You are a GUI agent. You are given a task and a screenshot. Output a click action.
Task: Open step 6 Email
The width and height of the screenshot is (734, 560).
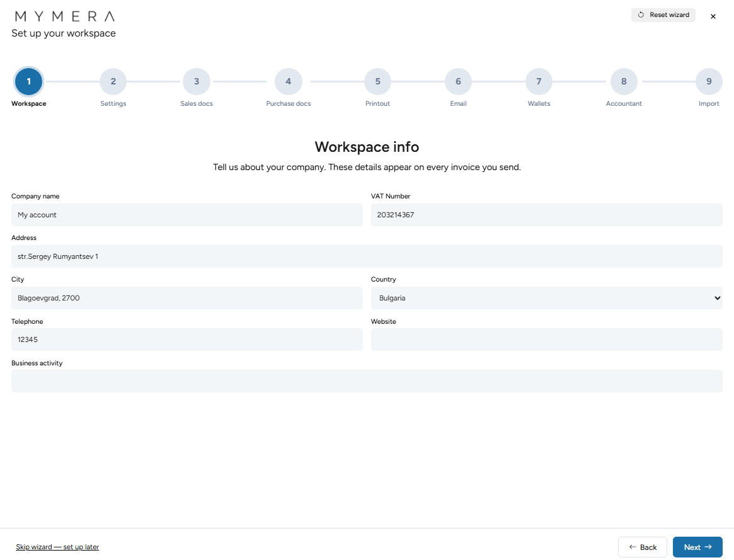pyautogui.click(x=458, y=81)
